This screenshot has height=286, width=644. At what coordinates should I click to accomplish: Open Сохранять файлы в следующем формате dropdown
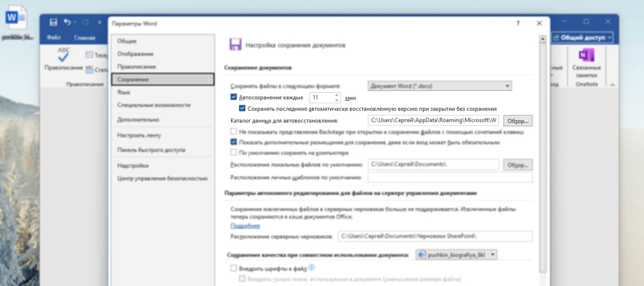tap(440, 86)
